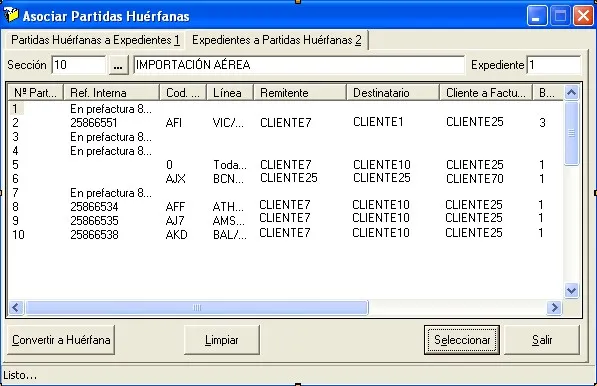Click the Salir button
Viewport: 597px width, 386px height.
tap(542, 340)
